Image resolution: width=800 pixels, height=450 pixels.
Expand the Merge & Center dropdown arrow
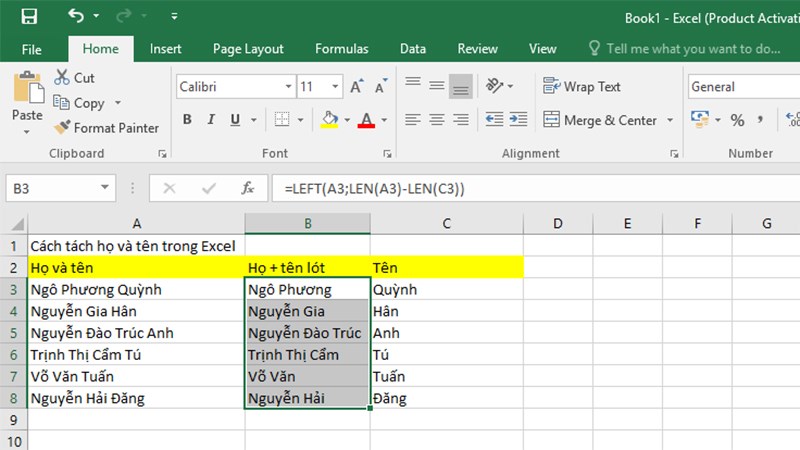670,120
